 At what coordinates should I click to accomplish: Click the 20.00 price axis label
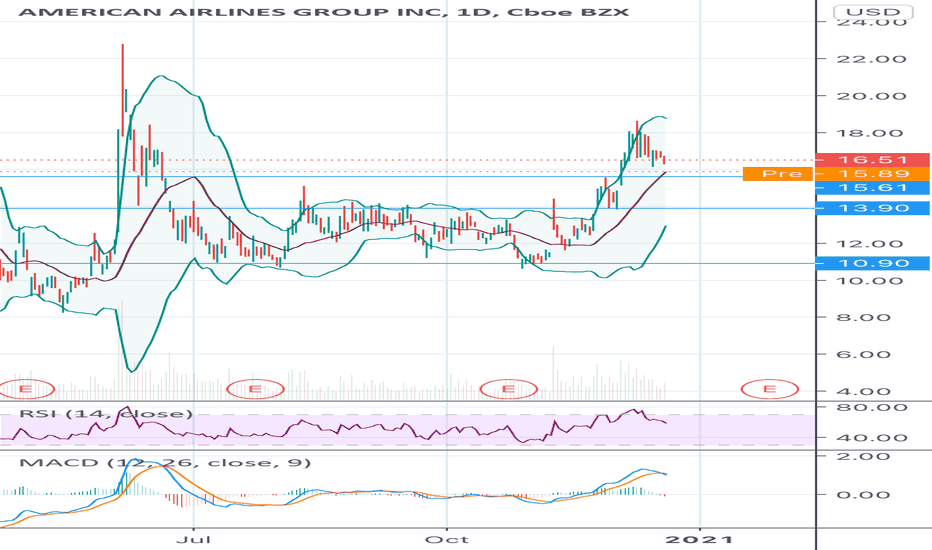pyautogui.click(x=871, y=96)
